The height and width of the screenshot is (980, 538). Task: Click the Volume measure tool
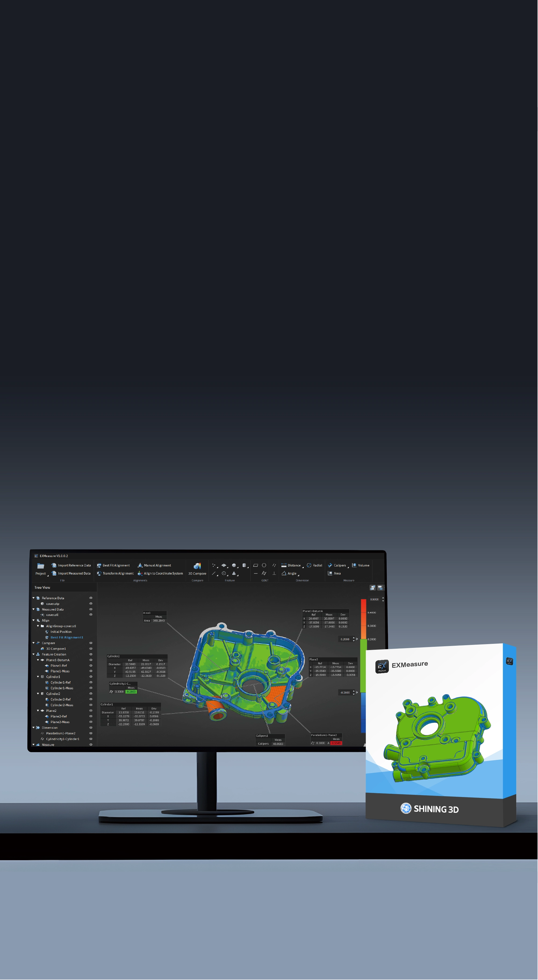[x=361, y=565]
